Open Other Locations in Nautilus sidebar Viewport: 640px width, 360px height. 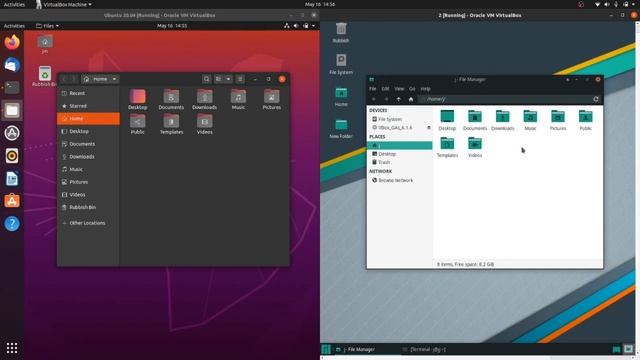[x=89, y=223]
